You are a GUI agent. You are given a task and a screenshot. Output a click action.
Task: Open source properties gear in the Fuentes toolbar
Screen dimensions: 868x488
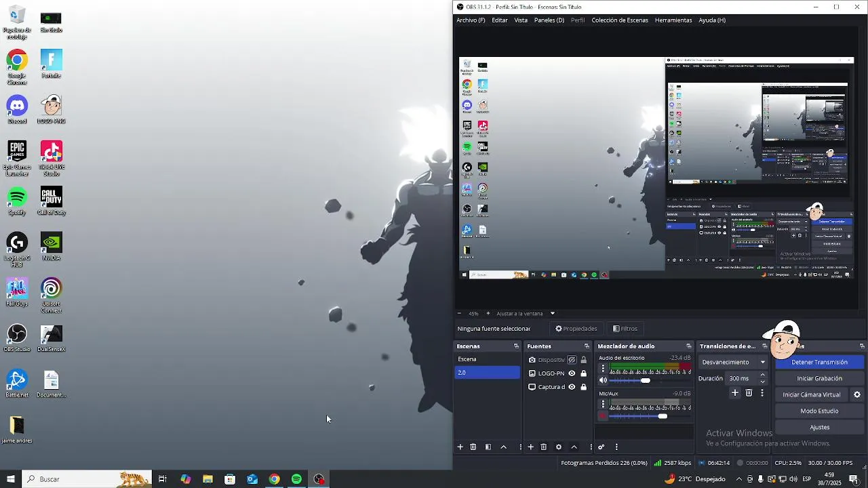(x=559, y=447)
